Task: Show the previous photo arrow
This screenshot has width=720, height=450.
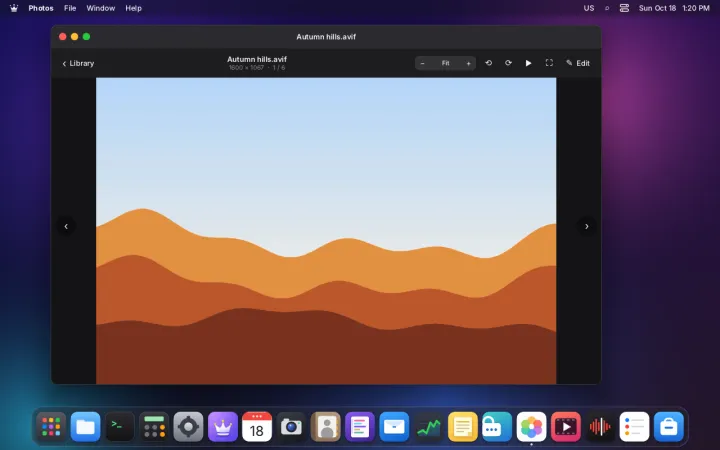Action: click(66, 226)
